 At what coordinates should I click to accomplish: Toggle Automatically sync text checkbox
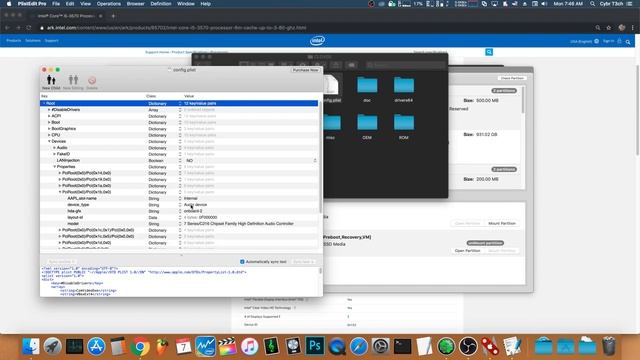[242, 262]
